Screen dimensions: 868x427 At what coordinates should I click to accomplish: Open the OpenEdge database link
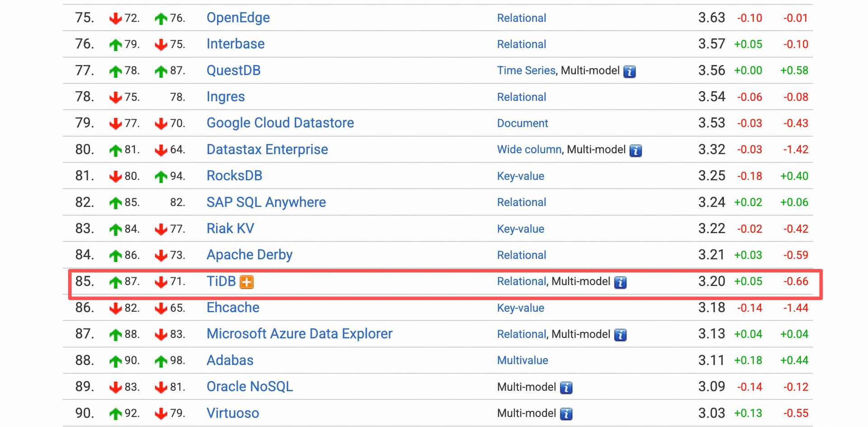238,18
